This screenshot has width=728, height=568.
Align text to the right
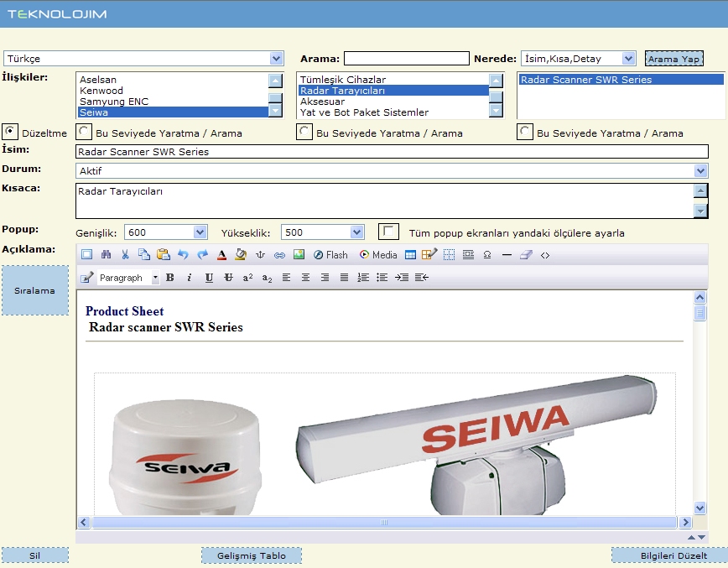click(x=325, y=277)
